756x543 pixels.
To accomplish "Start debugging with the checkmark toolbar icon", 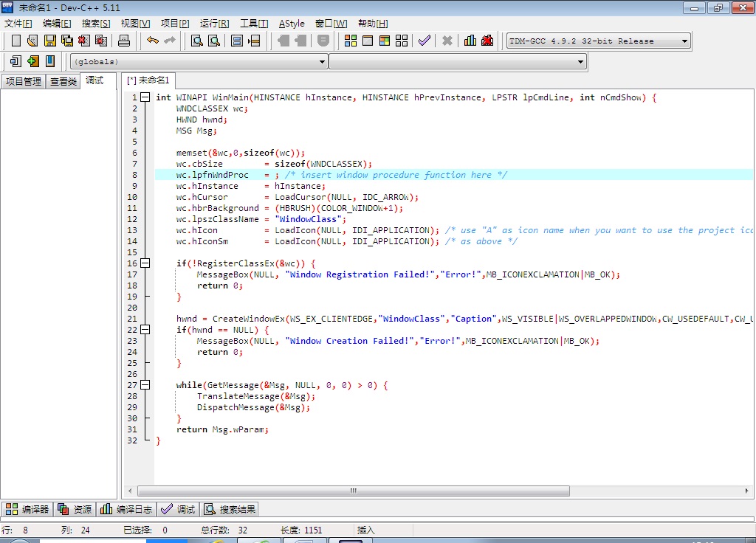I will click(x=424, y=41).
